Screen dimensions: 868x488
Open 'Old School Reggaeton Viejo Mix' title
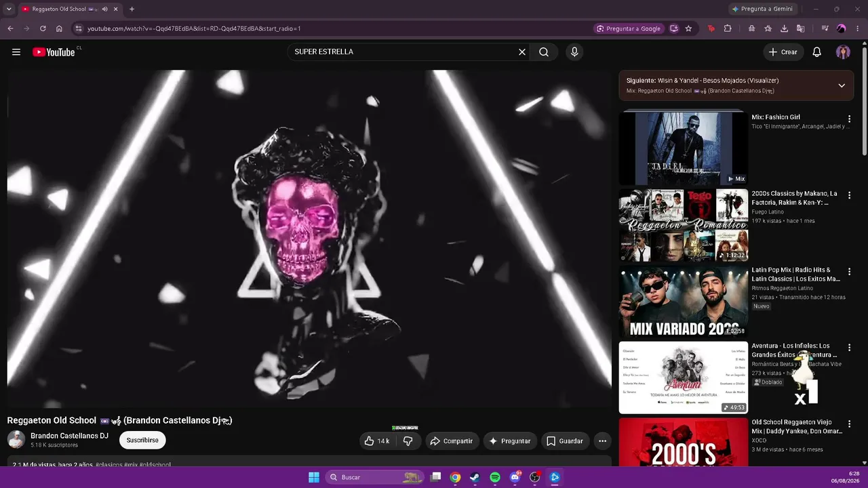tap(797, 426)
